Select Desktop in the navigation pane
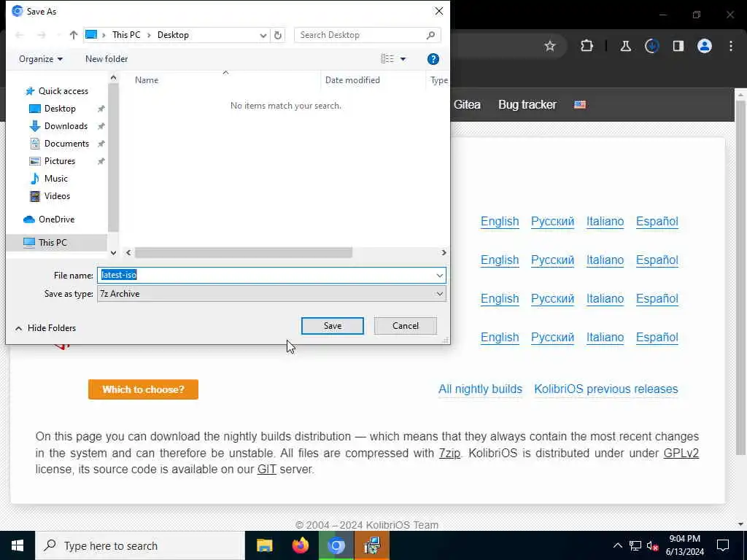 (x=60, y=109)
